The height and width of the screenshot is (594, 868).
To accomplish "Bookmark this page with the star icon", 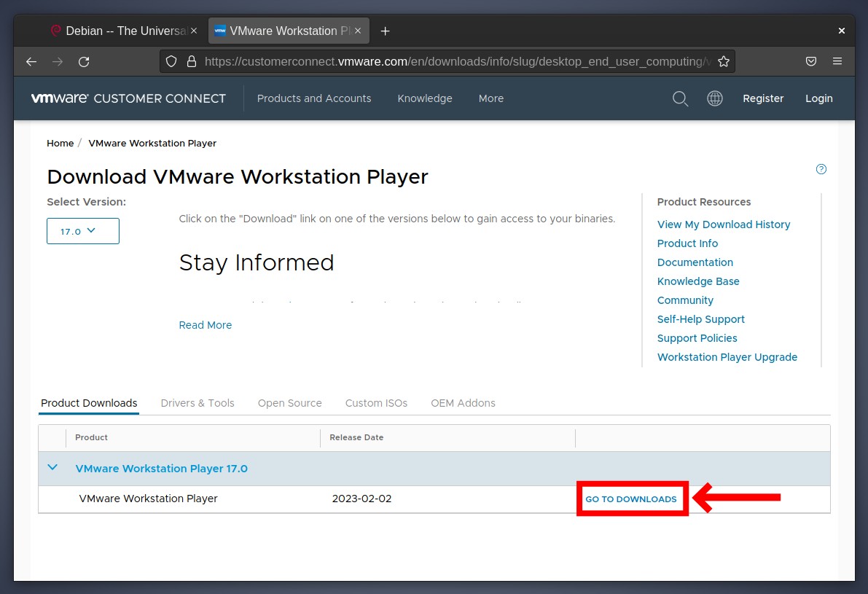I will [724, 61].
